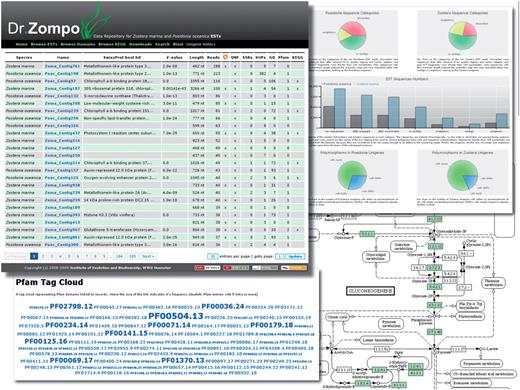
Task: Open Pfam tag PF00069.17 in the cloud
Action: coord(71,360)
